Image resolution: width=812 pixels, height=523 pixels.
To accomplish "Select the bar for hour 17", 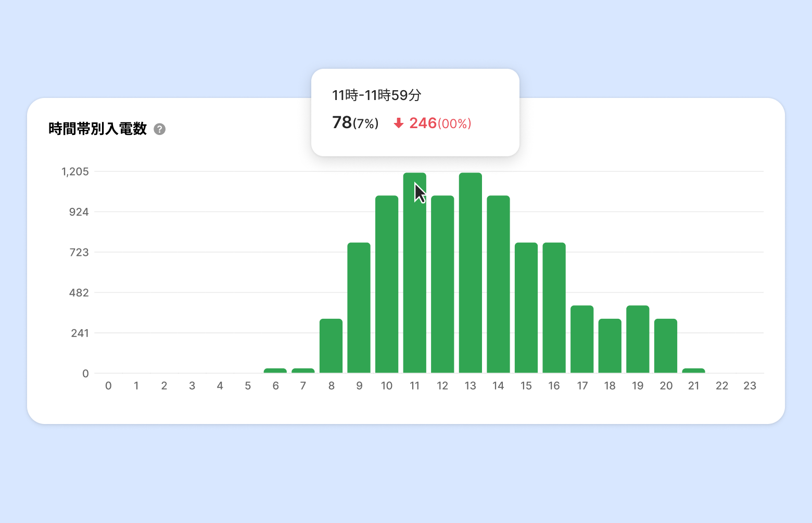I will click(582, 339).
